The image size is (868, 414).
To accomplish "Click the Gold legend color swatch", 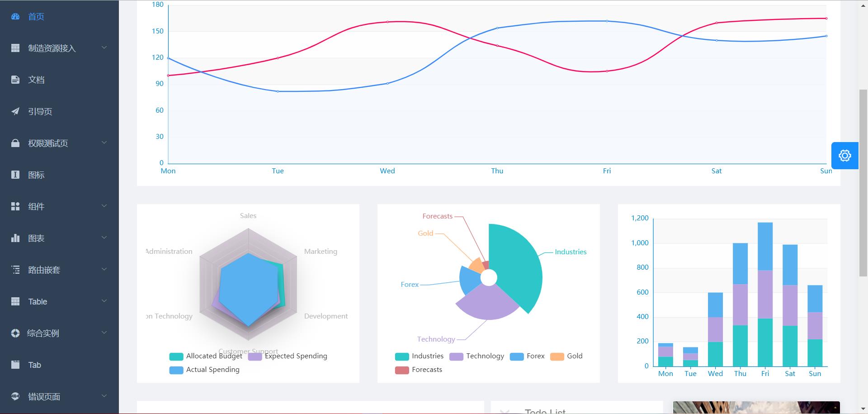I will click(557, 357).
